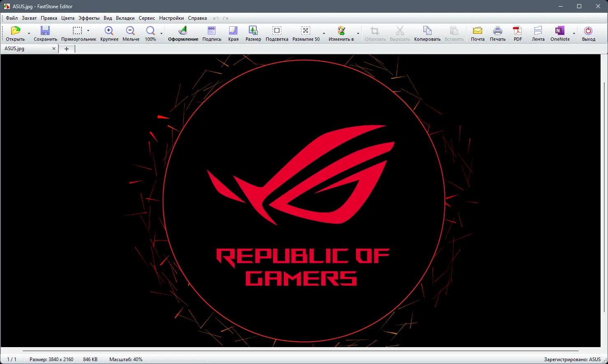The width and height of the screenshot is (608, 364).
Task: Send the image to OneNote
Action: pos(560,33)
